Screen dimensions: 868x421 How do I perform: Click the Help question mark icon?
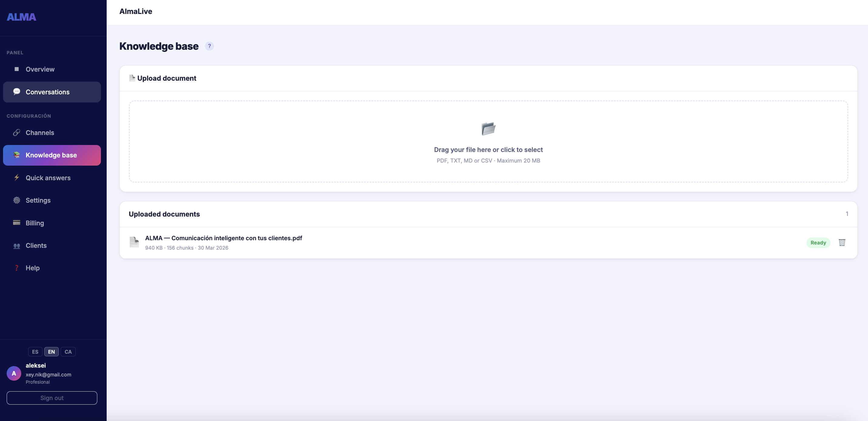point(16,268)
